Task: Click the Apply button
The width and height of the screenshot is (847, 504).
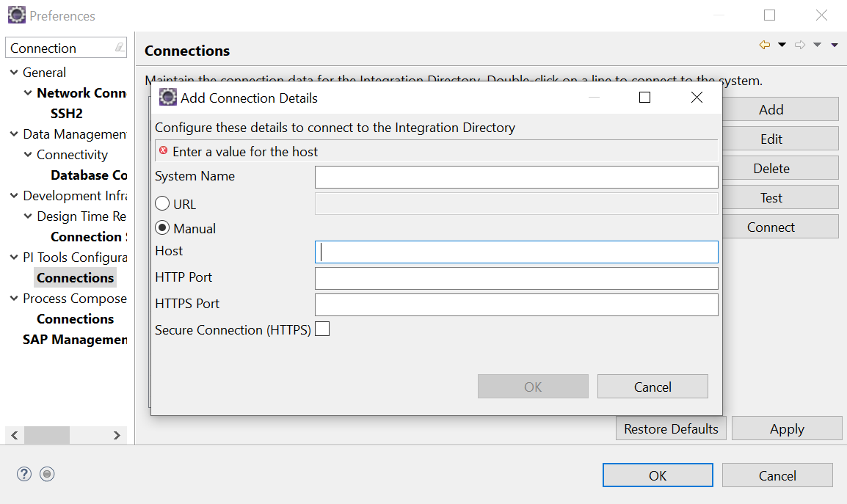Action: click(x=787, y=428)
